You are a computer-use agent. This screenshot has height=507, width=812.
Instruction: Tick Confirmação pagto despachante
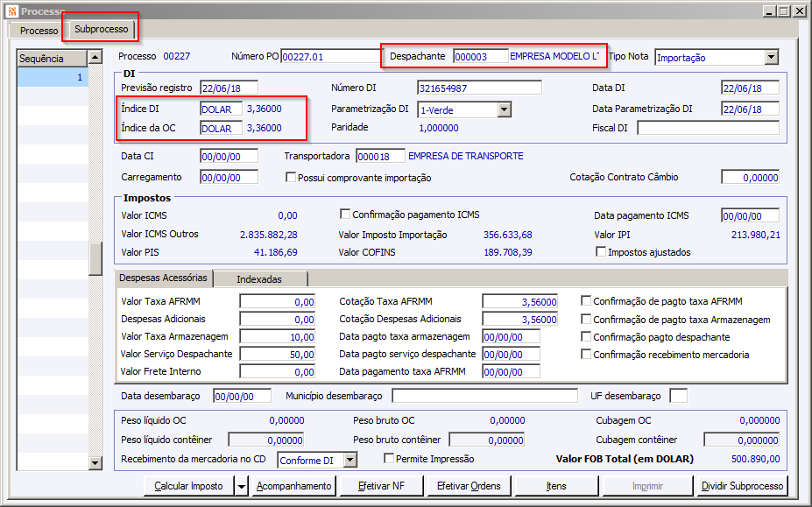pos(586,336)
